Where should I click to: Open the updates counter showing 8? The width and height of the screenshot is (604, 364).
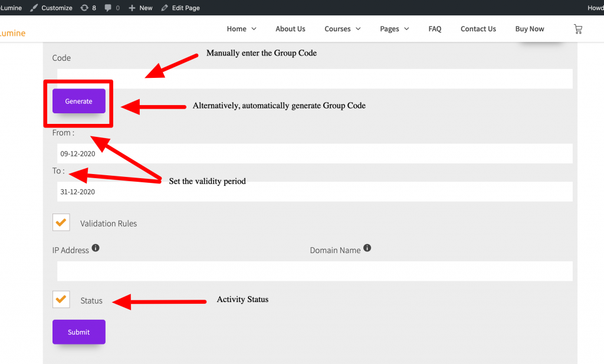[x=88, y=8]
